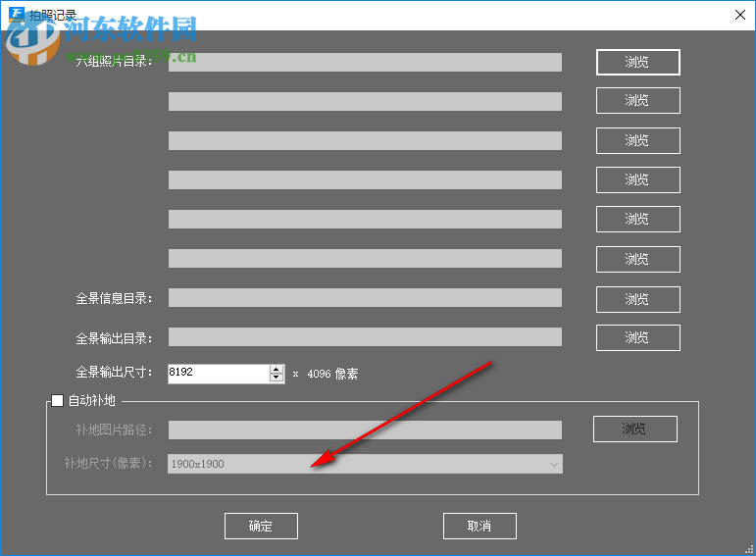Click the third row 浏览 button
This screenshot has width=756, height=556.
[x=638, y=141]
